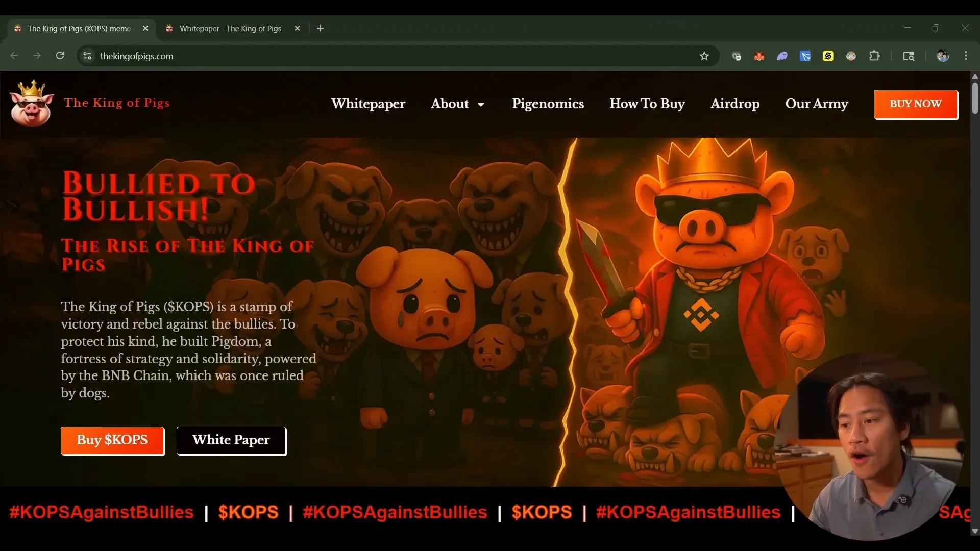
Task: Open the blue paper-plane wallet extension
Action: [805, 56]
